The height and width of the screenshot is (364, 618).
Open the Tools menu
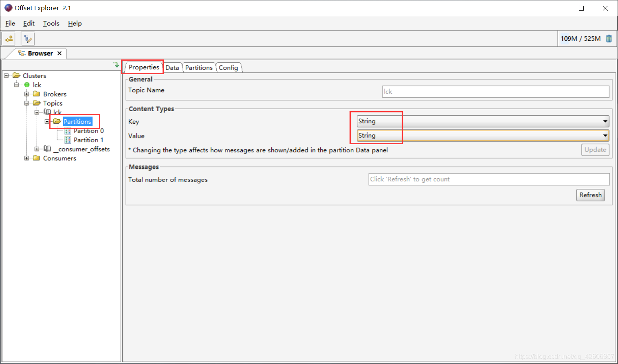point(51,23)
